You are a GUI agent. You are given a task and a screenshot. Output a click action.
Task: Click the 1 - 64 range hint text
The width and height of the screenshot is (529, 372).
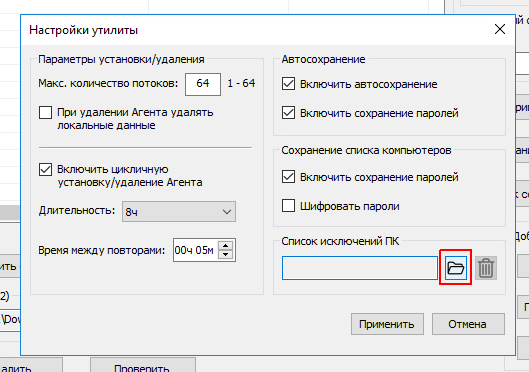(x=241, y=83)
